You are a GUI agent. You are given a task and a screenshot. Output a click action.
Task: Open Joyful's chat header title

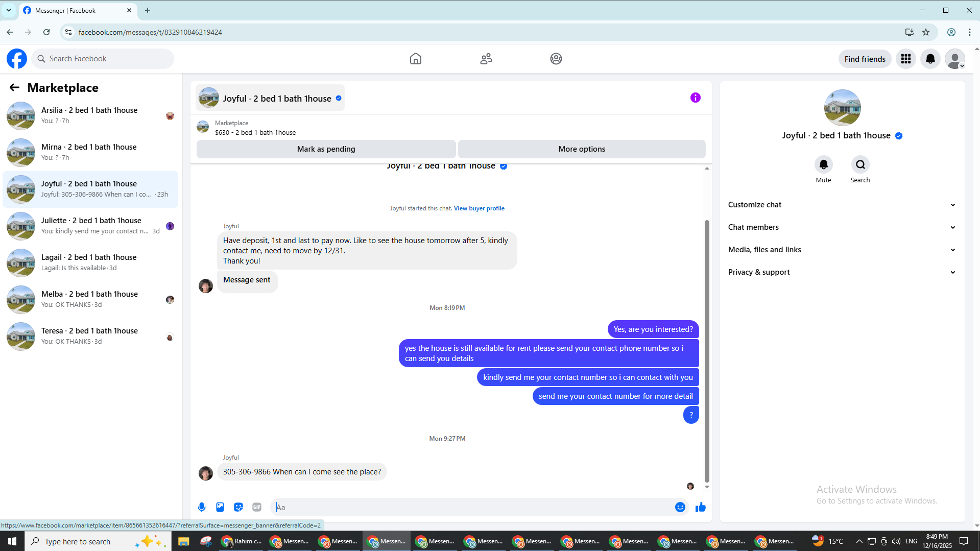point(270,98)
